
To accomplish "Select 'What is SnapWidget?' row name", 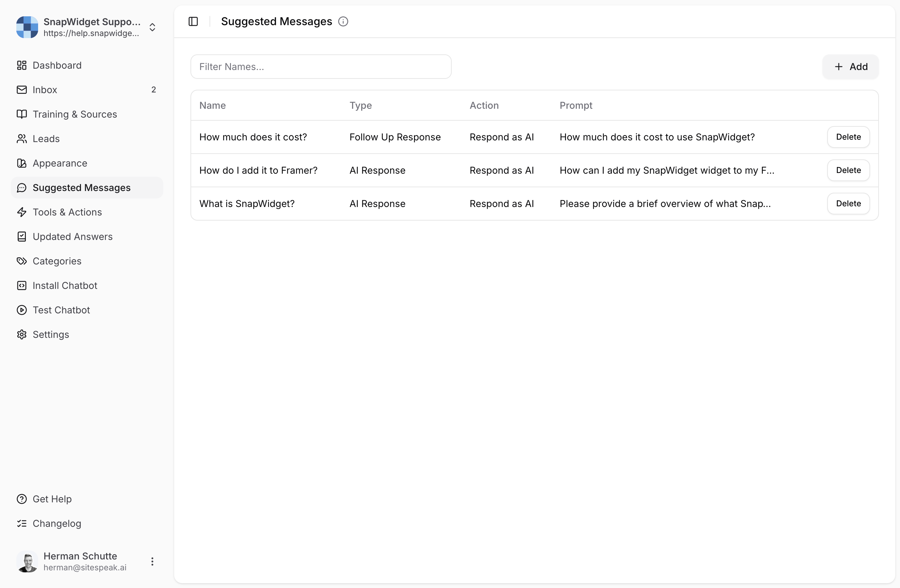I will tap(247, 204).
